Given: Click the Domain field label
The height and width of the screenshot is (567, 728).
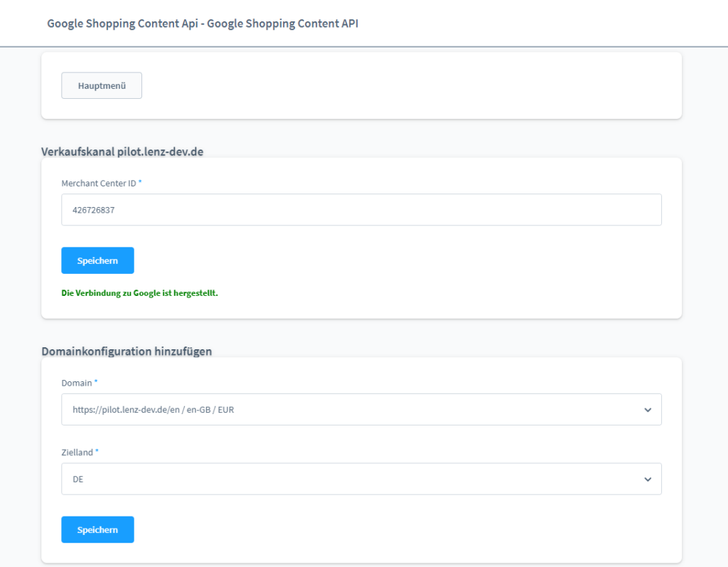Looking at the screenshot, I should tap(77, 383).
